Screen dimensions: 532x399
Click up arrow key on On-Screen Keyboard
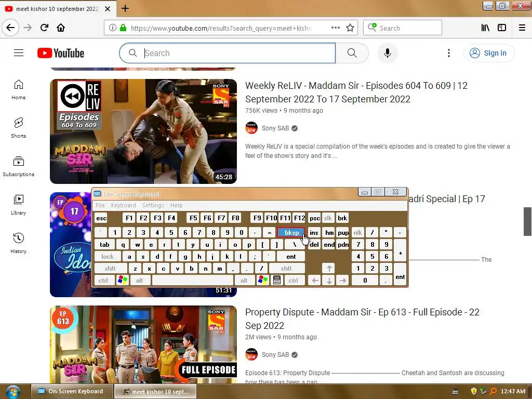coord(329,269)
